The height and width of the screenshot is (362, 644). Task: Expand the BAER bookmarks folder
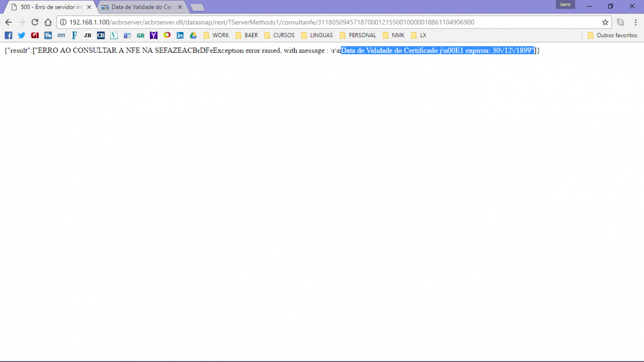[x=247, y=35]
